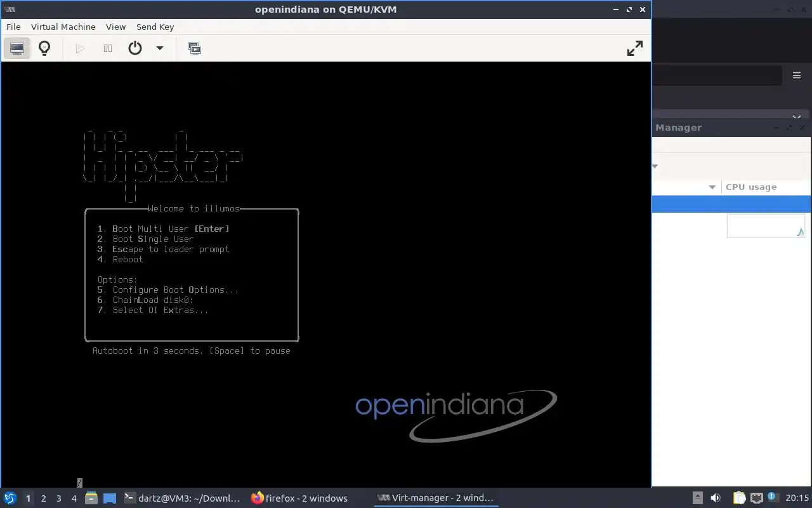Image resolution: width=812 pixels, height=508 pixels.
Task: Click the window menu icon in title bar
Action: pyautogui.click(x=10, y=10)
